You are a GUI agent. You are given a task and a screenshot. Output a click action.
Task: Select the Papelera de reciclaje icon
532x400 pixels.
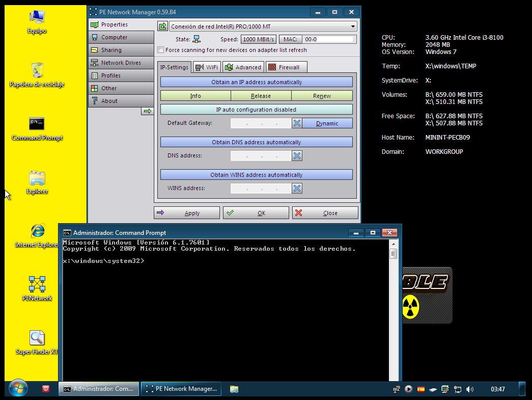tap(37, 75)
